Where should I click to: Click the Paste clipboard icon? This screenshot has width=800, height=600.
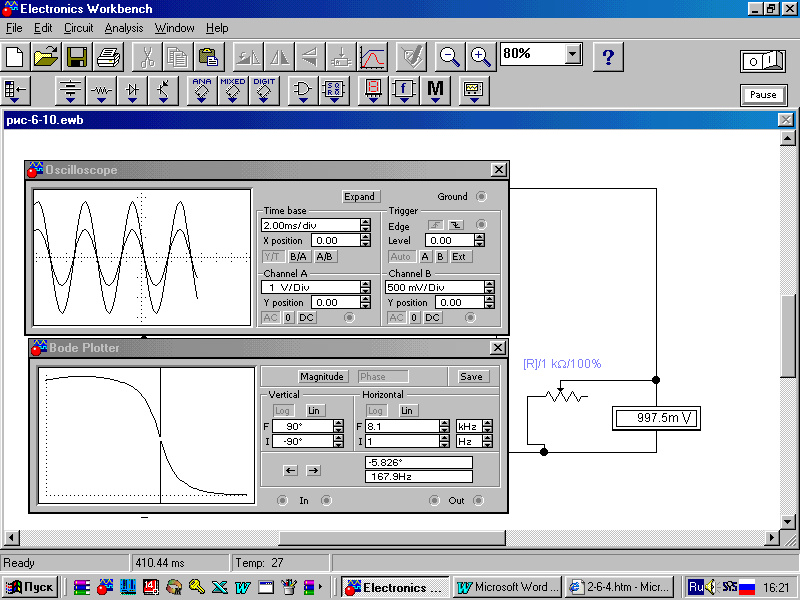point(209,57)
